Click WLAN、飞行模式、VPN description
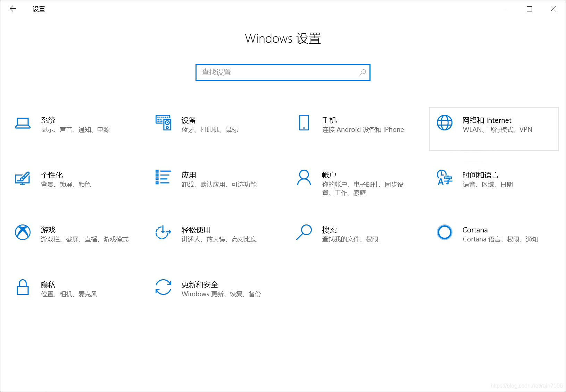The width and height of the screenshot is (566, 392). pos(498,130)
